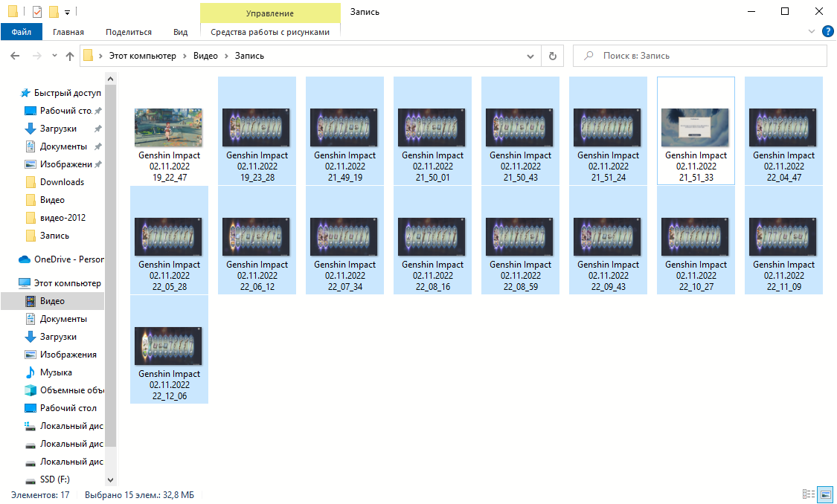
Task: Select thumbnail Genshin Impact 22_04_47
Action: 783,131
